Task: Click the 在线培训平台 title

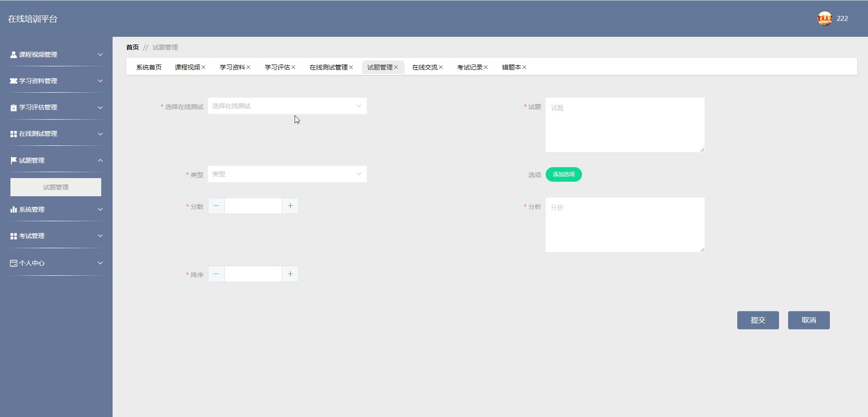Action: (x=33, y=19)
